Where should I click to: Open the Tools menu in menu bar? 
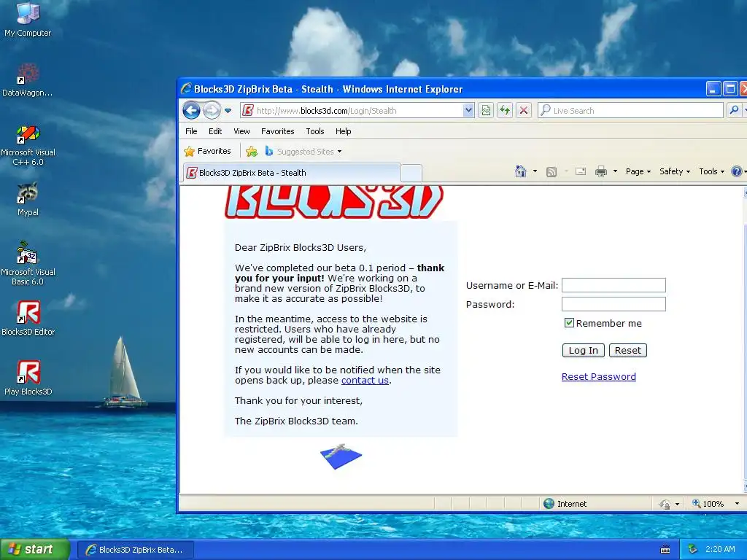[x=315, y=131]
